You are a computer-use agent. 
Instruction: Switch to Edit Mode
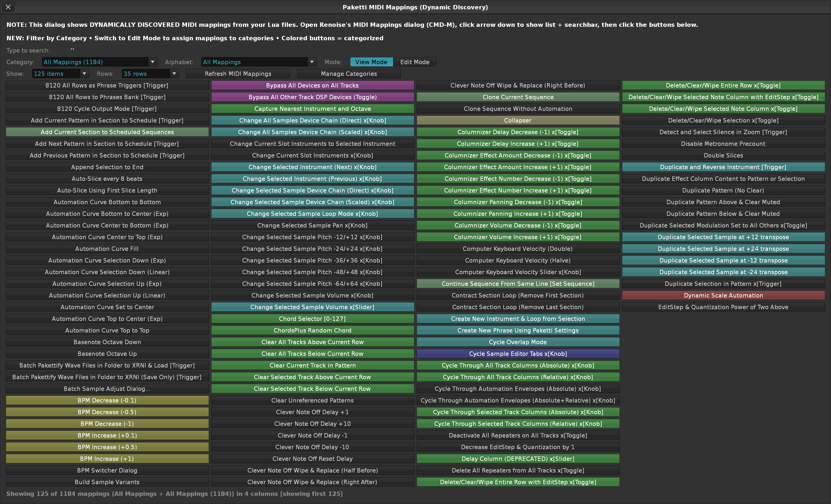(415, 62)
